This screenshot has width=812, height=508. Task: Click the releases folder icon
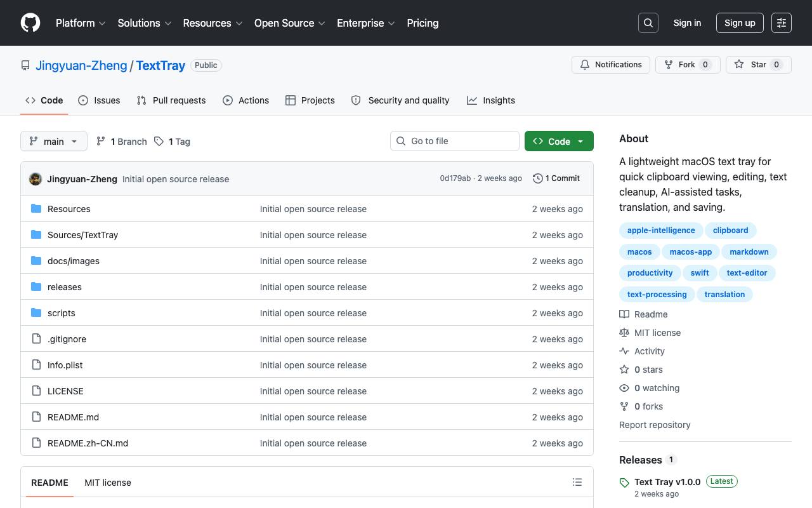36,287
